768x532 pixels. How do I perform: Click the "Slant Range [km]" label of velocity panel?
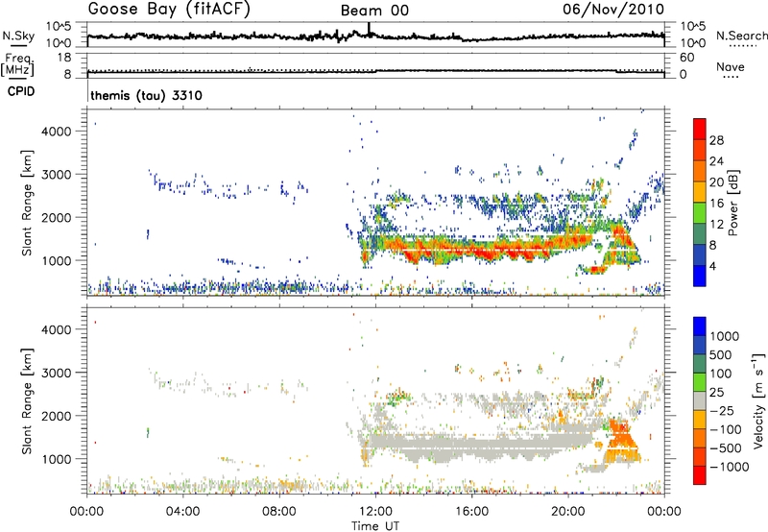click(27, 400)
